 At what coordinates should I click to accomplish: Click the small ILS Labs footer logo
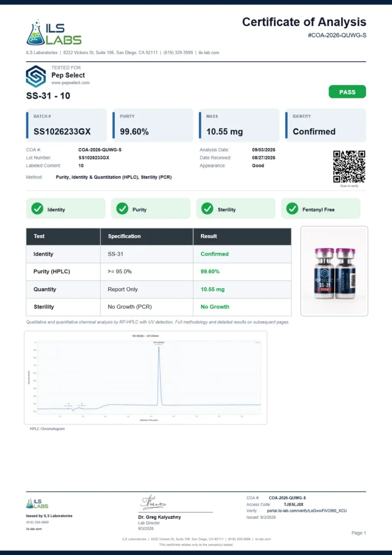37,504
